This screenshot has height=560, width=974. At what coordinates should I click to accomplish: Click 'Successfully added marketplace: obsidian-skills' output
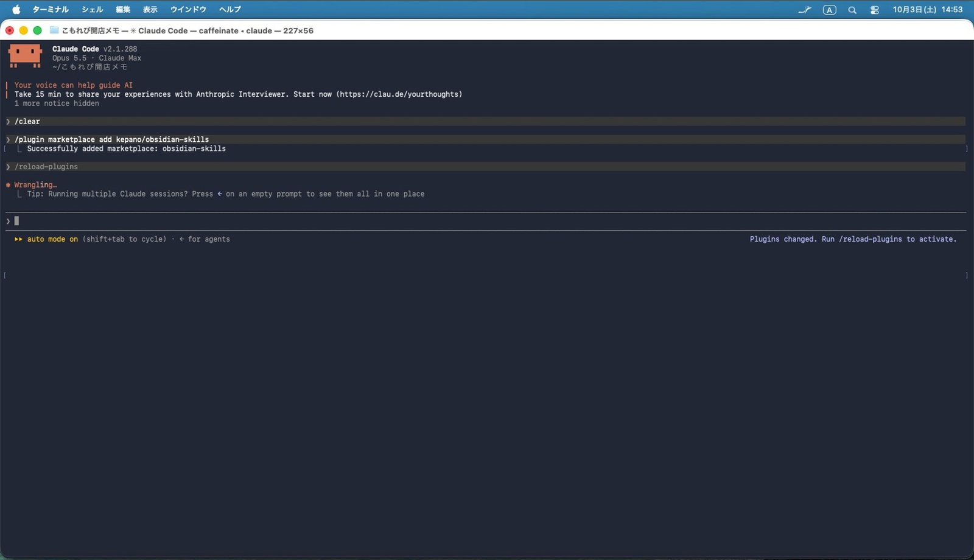[126, 149]
